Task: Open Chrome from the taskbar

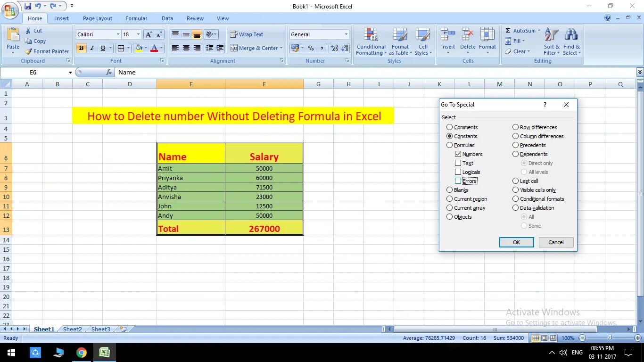Action: (x=82, y=353)
